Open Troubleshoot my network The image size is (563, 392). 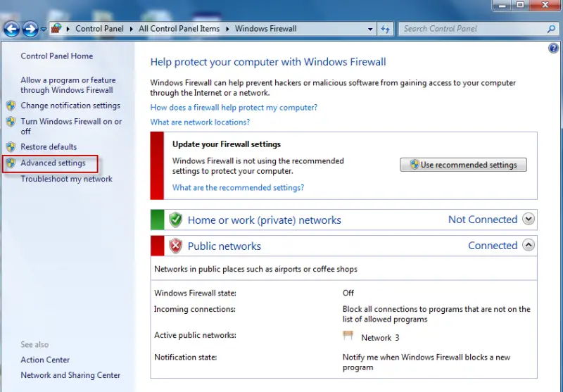coord(66,179)
